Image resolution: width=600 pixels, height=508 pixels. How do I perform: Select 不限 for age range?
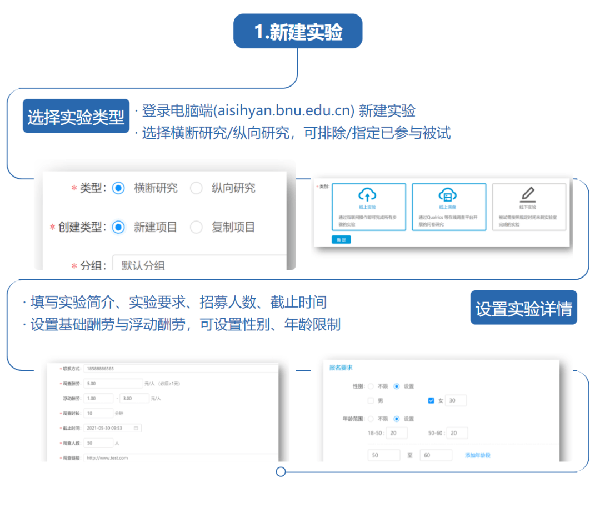pos(369,418)
